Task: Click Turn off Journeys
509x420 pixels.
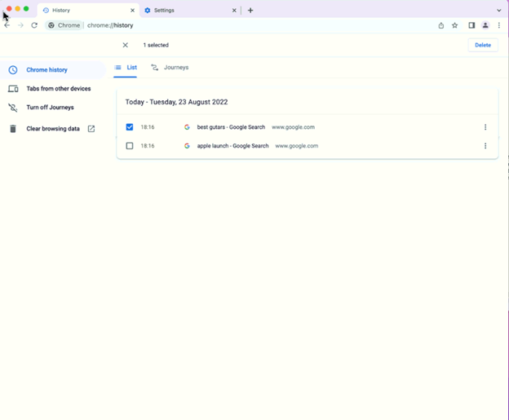Action: point(53,108)
